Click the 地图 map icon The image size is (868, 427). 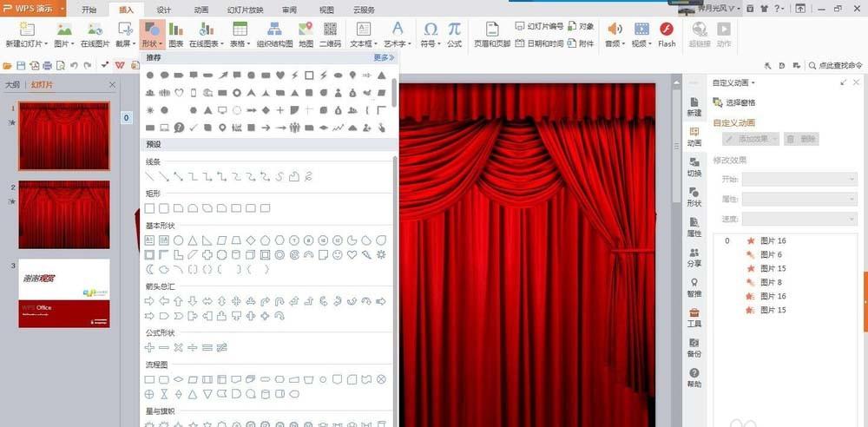coord(306,35)
